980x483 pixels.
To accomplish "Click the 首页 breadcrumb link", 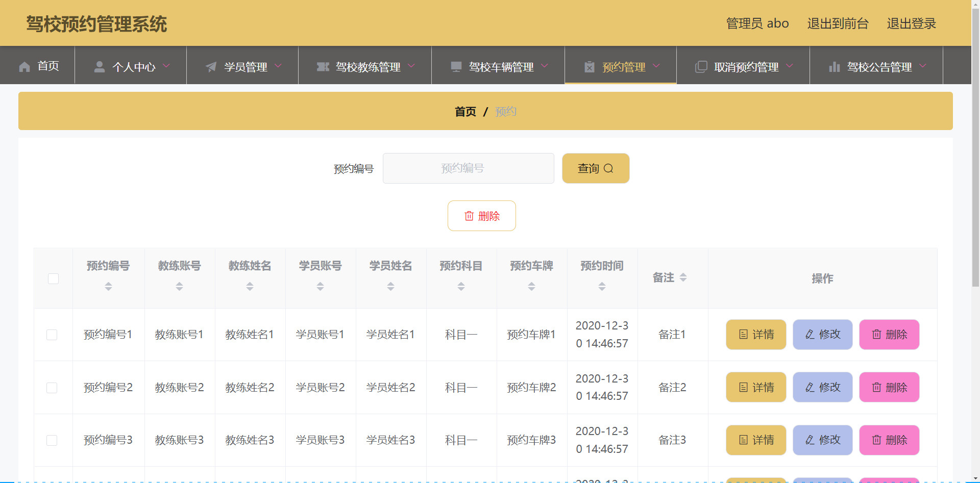I will [465, 112].
